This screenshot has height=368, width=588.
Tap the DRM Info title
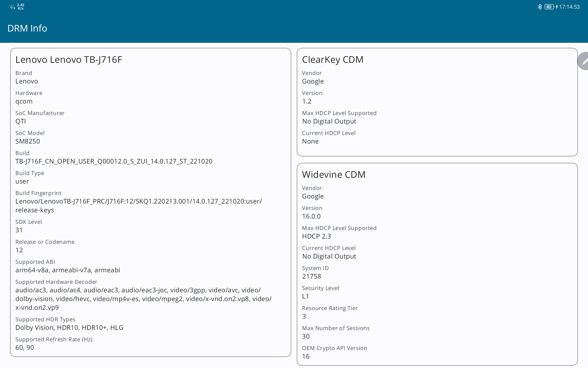[27, 28]
